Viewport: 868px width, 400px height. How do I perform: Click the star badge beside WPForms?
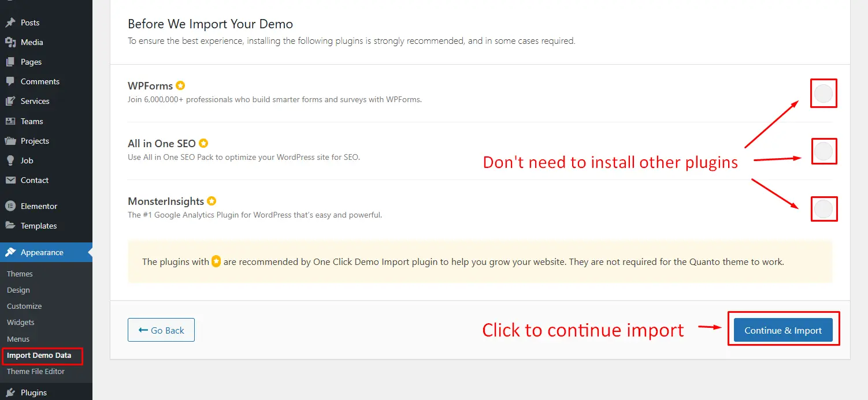[x=180, y=85]
